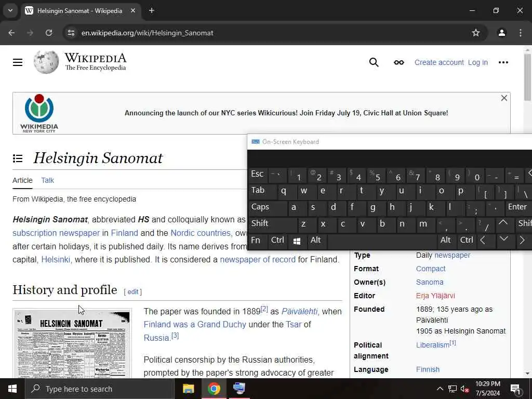Open the Nordic countries link
532x399 pixels.
tap(201, 233)
